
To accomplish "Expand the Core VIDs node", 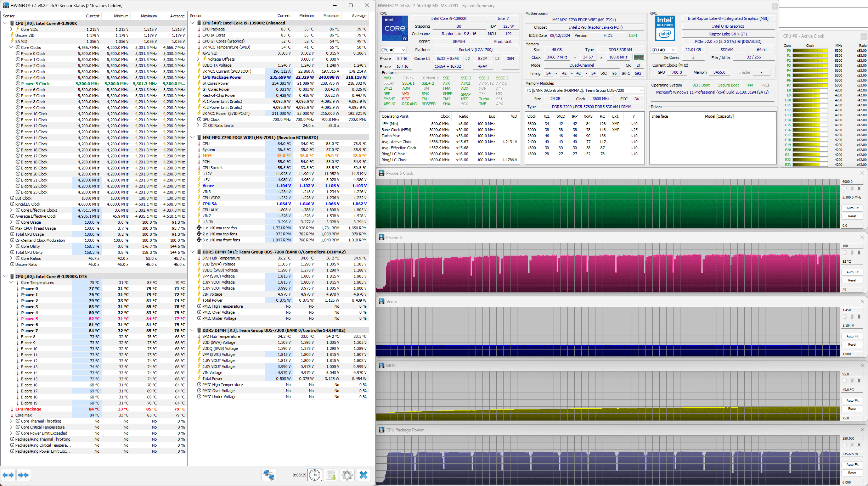I will click(11, 29).
